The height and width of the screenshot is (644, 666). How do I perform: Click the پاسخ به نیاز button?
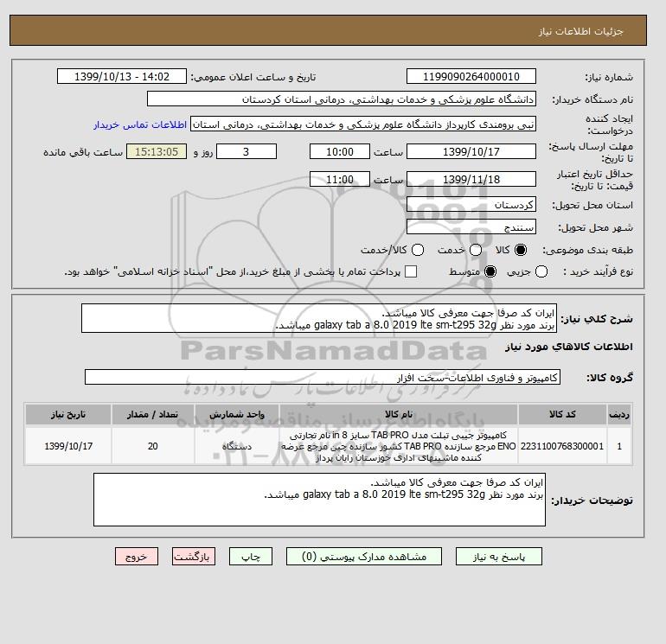click(499, 557)
